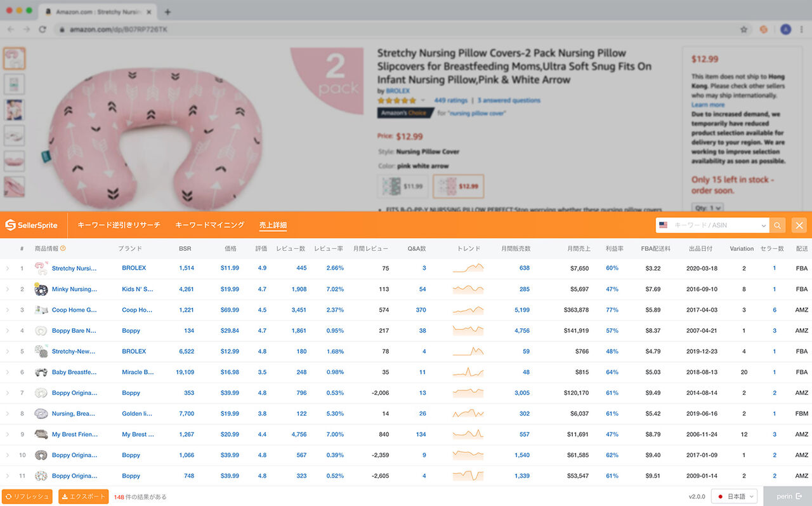Screen dimensions: 812x506
Task: Click review count 3,451
Action: (x=299, y=310)
